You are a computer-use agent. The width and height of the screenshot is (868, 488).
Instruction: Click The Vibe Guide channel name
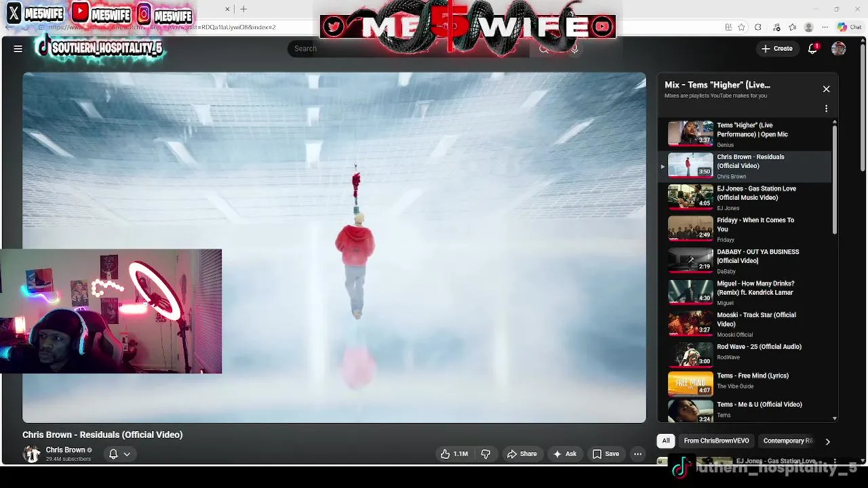tap(735, 386)
